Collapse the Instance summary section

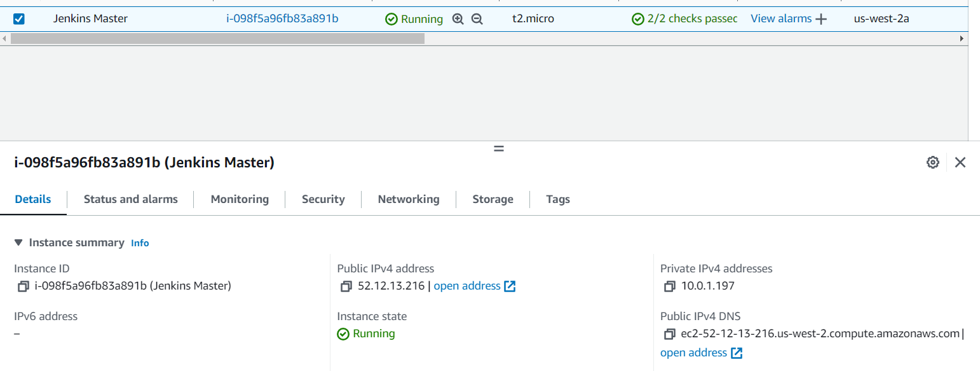[18, 242]
